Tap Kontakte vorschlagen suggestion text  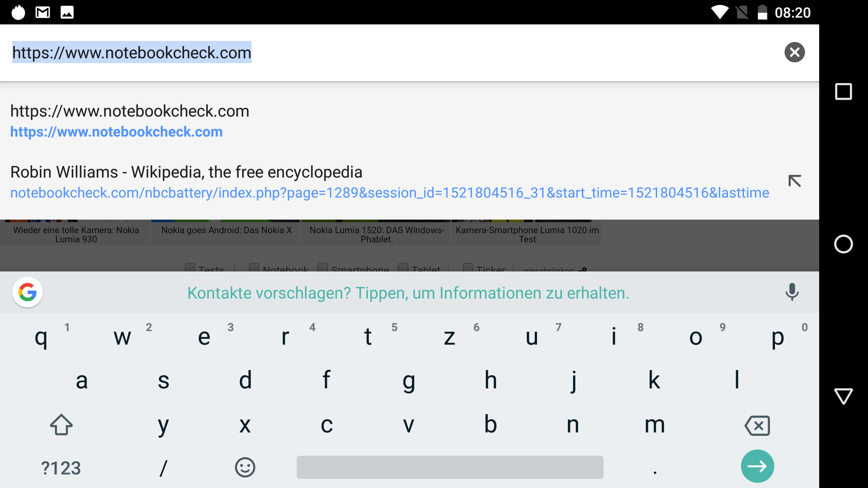click(x=408, y=293)
